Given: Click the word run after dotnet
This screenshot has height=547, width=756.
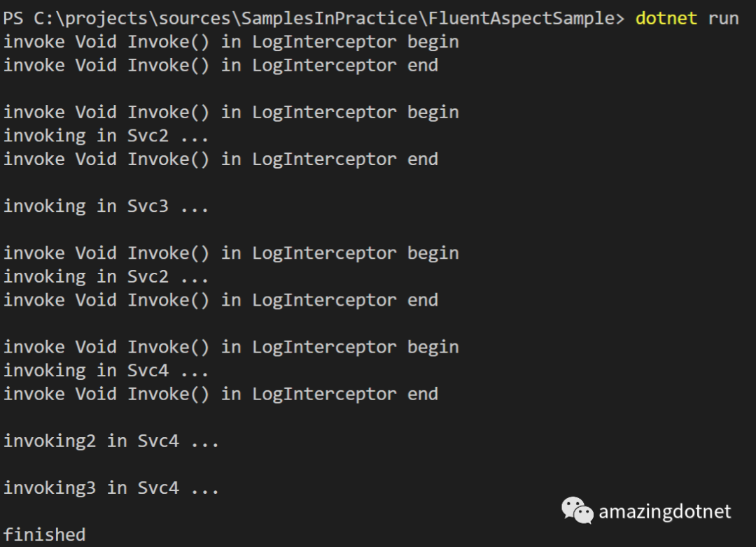Looking at the screenshot, I should click(723, 18).
